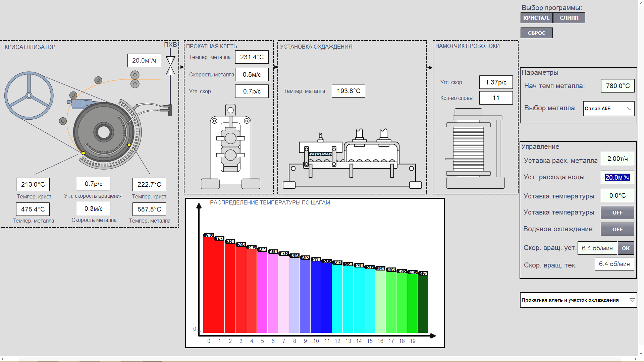The width and height of the screenshot is (644, 362).
Task: Click the ПХВ water valve symbol
Action: pos(170,66)
